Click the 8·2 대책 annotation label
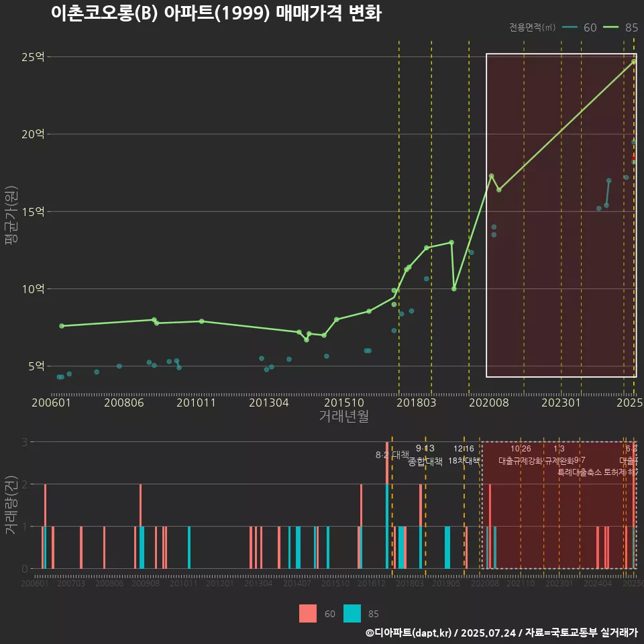This screenshot has width=644, height=644. tap(392, 454)
